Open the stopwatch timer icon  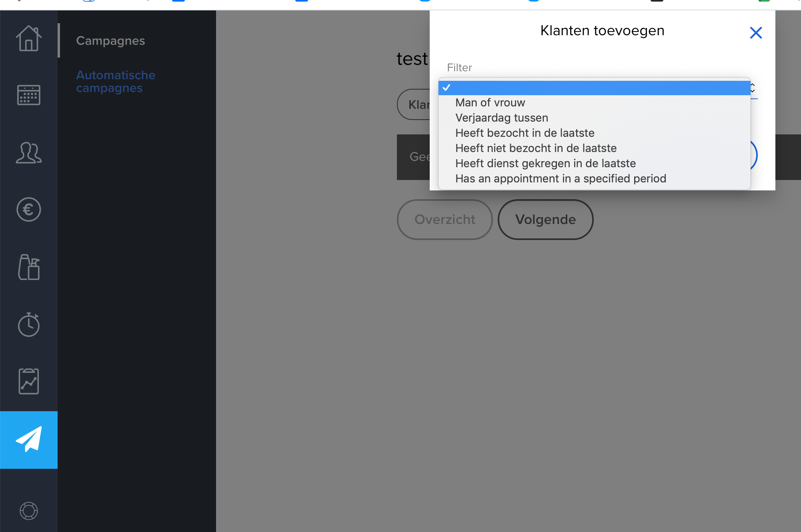click(29, 324)
